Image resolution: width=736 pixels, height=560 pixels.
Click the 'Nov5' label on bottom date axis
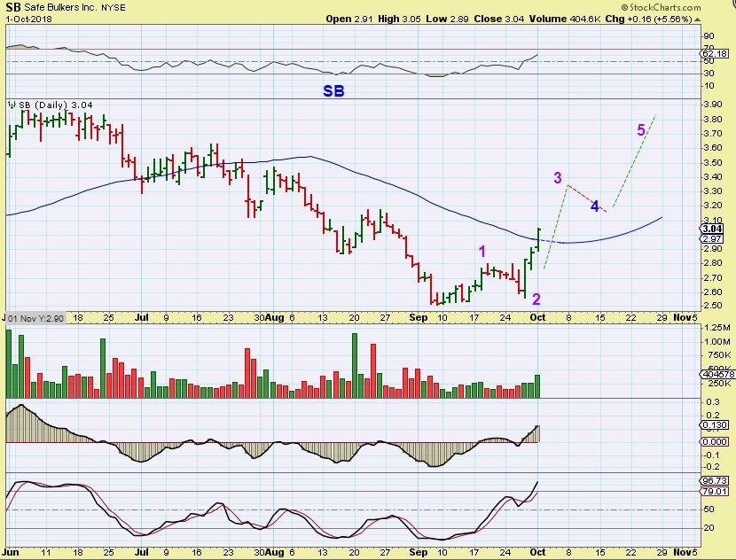click(x=685, y=552)
